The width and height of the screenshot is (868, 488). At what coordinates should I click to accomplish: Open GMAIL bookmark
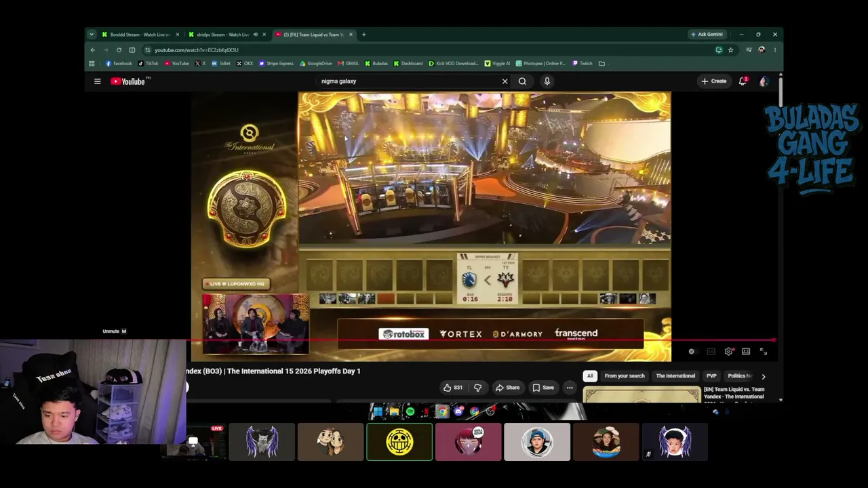[x=349, y=64]
